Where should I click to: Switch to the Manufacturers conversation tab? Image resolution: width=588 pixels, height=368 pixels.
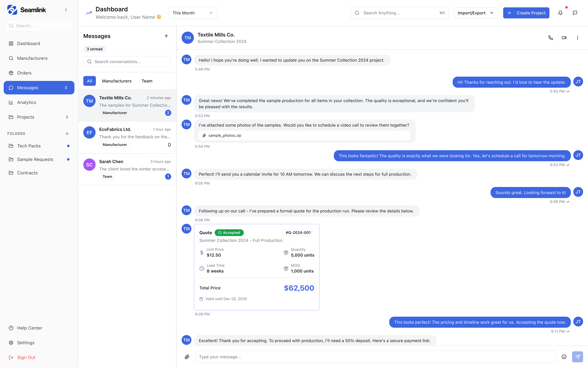tap(117, 81)
